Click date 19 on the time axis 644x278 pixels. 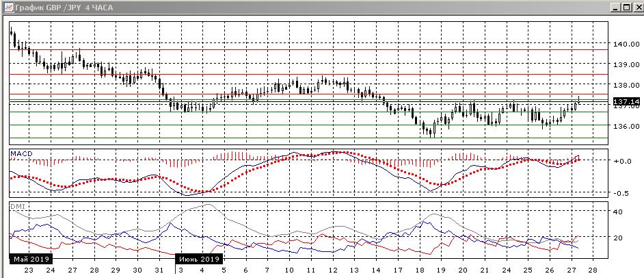pyautogui.click(x=441, y=270)
